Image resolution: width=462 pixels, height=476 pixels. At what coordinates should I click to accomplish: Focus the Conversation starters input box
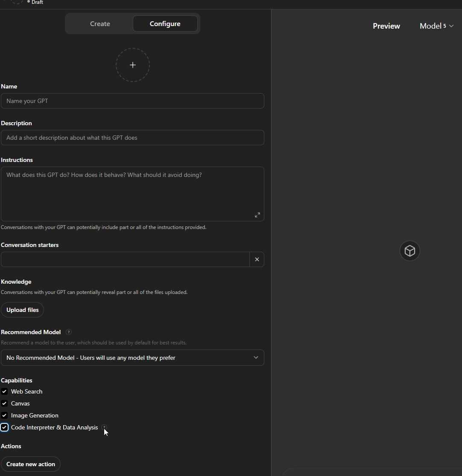coord(125,259)
